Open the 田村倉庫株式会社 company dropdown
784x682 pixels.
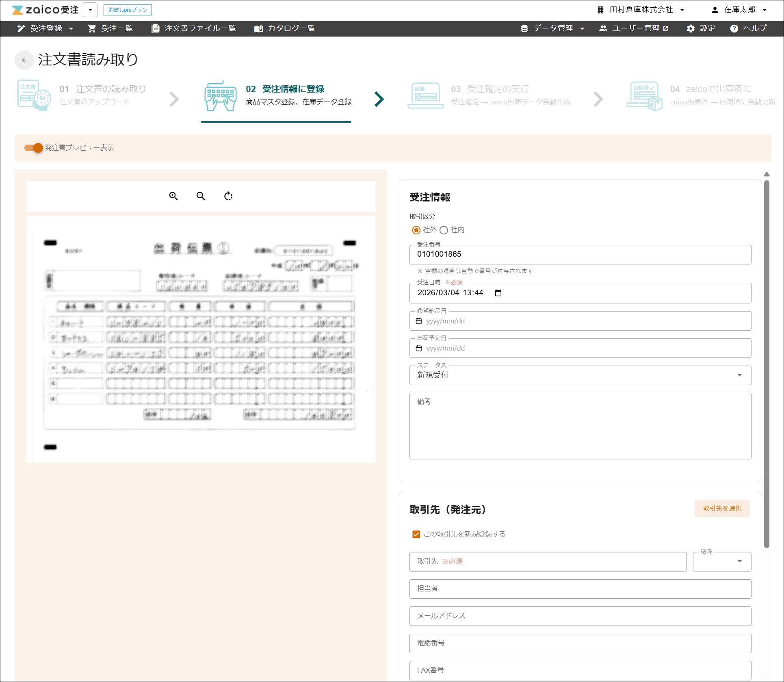point(682,10)
